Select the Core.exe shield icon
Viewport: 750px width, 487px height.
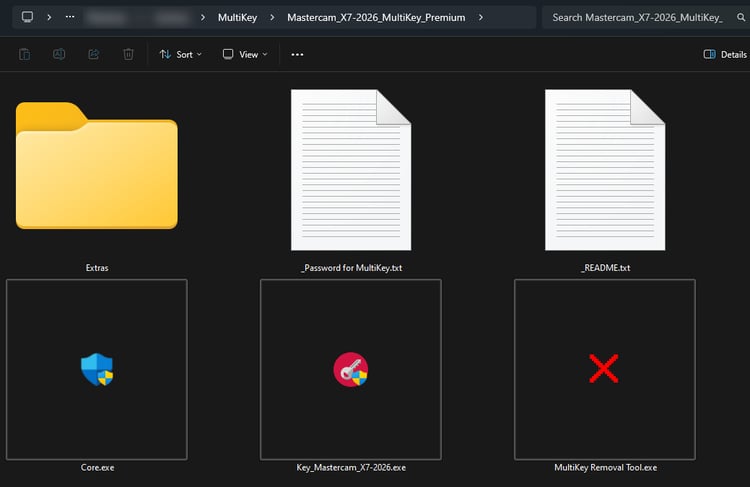click(x=97, y=369)
